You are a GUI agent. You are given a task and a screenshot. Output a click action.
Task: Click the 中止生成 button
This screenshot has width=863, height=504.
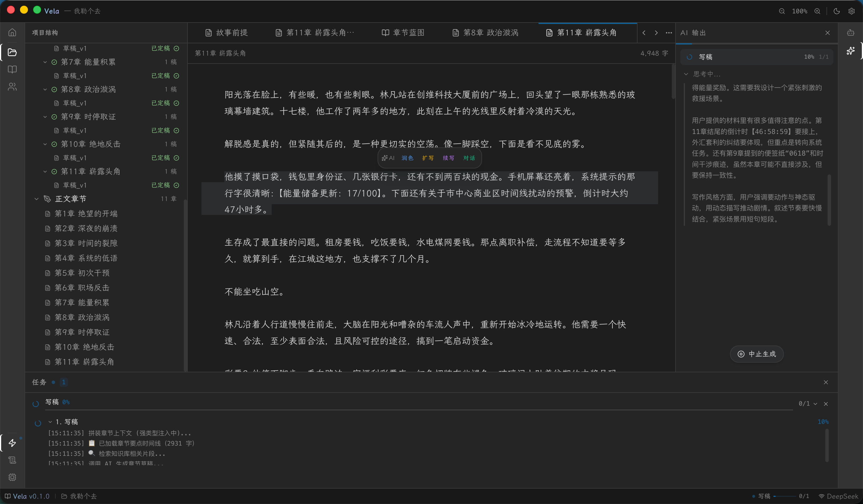pos(757,354)
